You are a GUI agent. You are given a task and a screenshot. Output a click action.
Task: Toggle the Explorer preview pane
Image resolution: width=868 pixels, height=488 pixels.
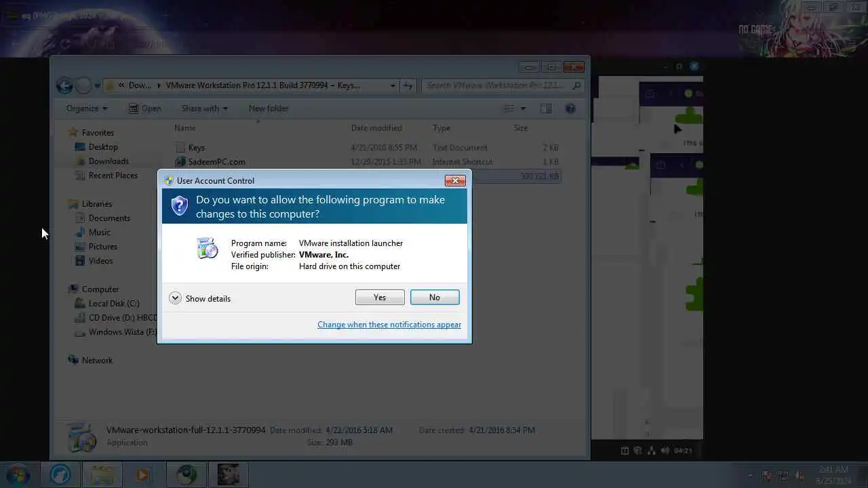(546, 108)
